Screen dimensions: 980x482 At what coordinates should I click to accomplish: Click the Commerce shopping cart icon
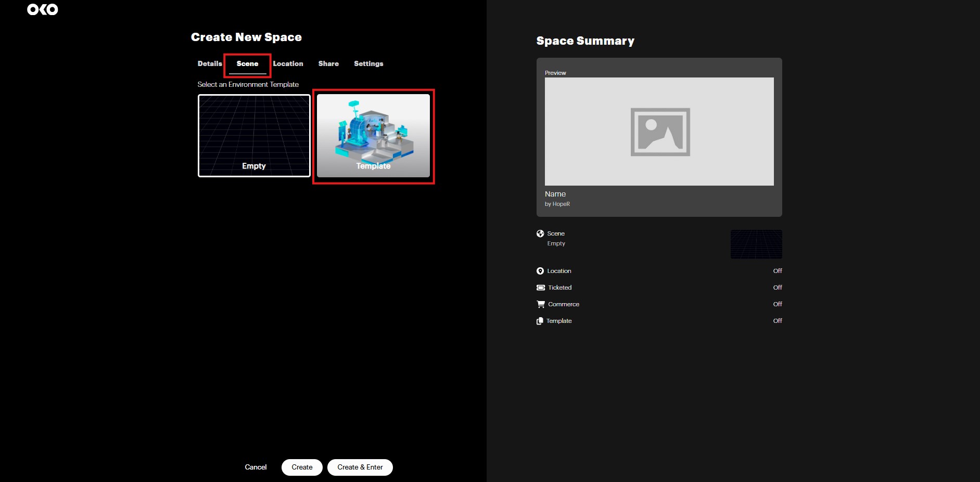[x=541, y=304]
